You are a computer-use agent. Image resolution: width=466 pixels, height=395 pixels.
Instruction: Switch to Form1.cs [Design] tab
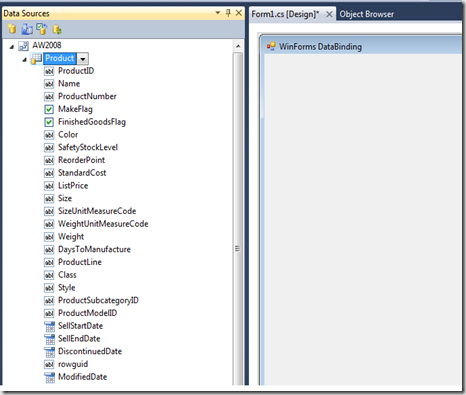pyautogui.click(x=285, y=14)
